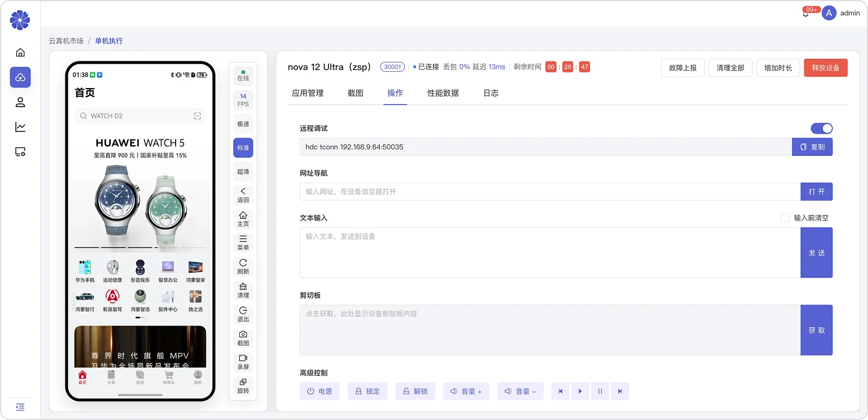868x420 pixels.
Task: Switch to the 应用管理 tab
Action: point(307,93)
